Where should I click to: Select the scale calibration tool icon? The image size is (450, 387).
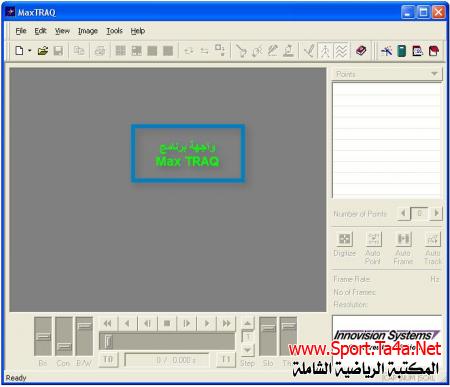[x=289, y=51]
